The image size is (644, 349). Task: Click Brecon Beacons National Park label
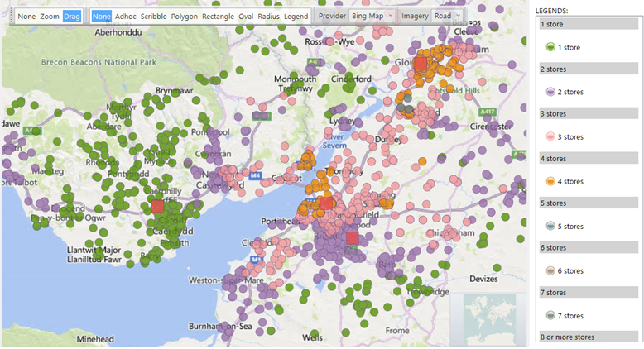pyautogui.click(x=99, y=62)
